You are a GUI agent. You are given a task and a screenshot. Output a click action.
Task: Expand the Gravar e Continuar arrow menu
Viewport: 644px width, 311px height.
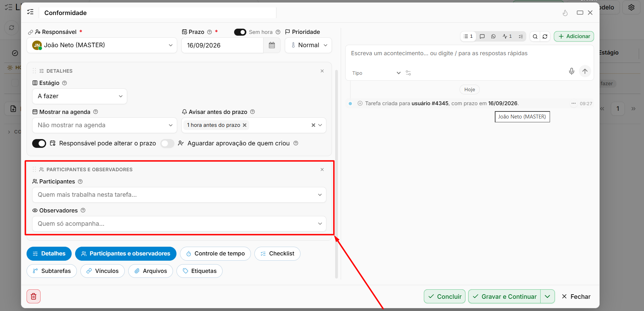tap(548, 296)
